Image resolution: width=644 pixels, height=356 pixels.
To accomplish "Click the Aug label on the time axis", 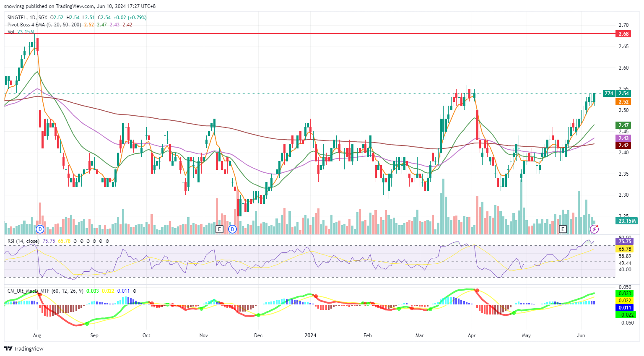I will 37,335.
